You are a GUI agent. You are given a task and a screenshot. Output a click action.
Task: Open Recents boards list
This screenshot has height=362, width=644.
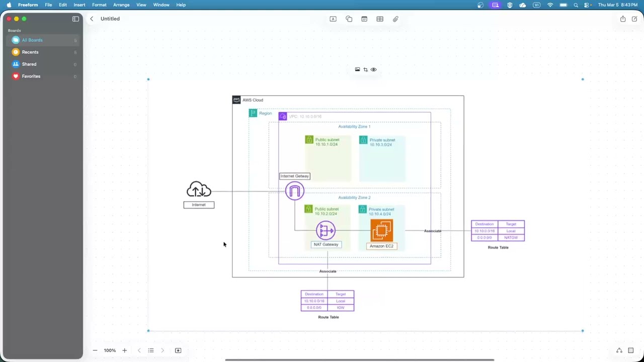(42, 52)
